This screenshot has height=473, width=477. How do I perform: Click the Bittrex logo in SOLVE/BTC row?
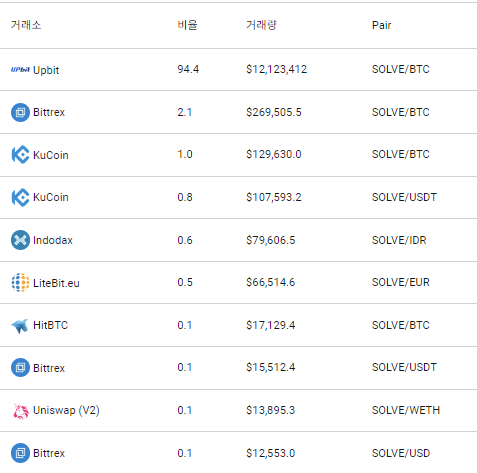(x=20, y=112)
